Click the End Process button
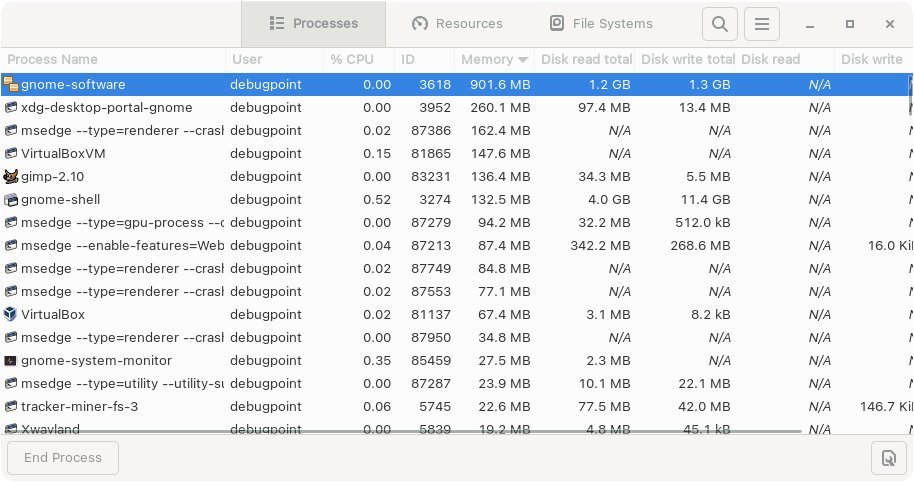 pyautogui.click(x=63, y=458)
